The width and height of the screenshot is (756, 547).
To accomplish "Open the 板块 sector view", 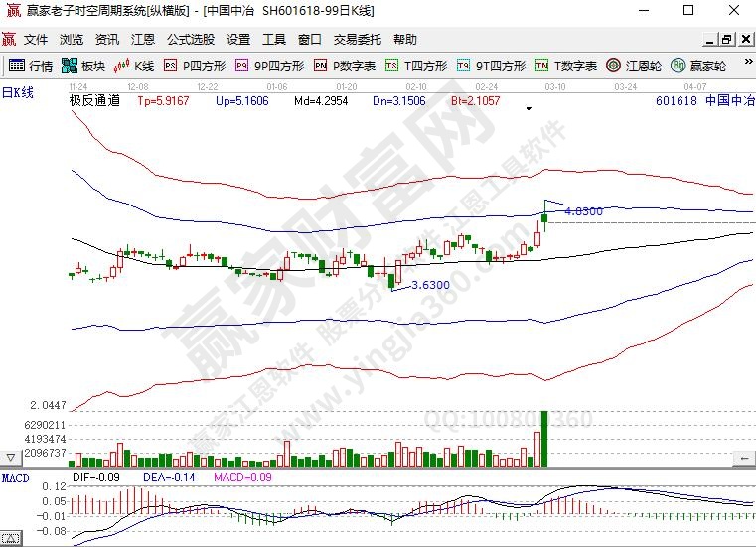I will tap(83, 67).
